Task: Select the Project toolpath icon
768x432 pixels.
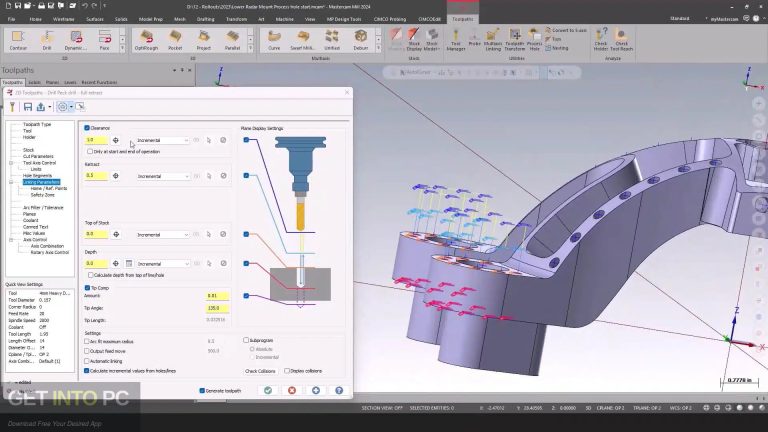Action: [x=204, y=40]
